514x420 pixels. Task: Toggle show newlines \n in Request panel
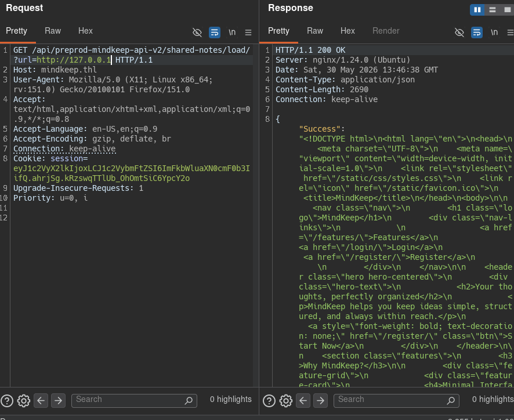[232, 32]
